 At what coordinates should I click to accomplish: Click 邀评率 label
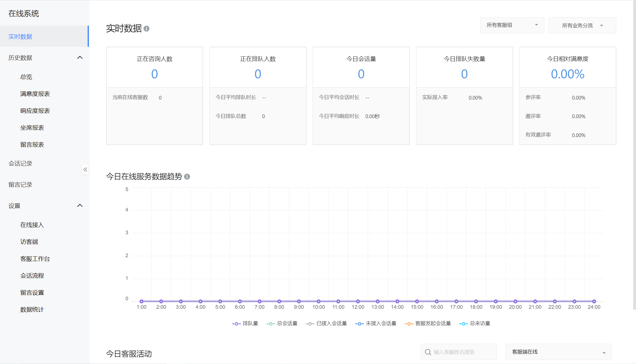pyautogui.click(x=533, y=116)
